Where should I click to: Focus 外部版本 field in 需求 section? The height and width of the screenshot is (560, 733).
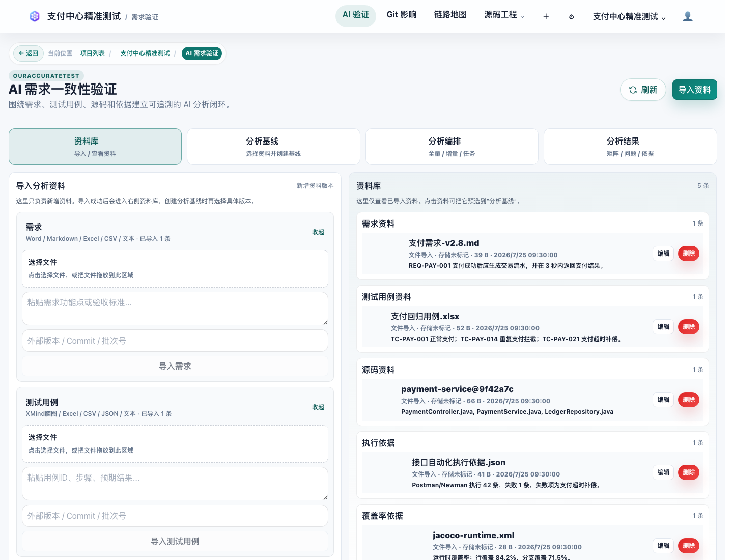[x=175, y=341]
